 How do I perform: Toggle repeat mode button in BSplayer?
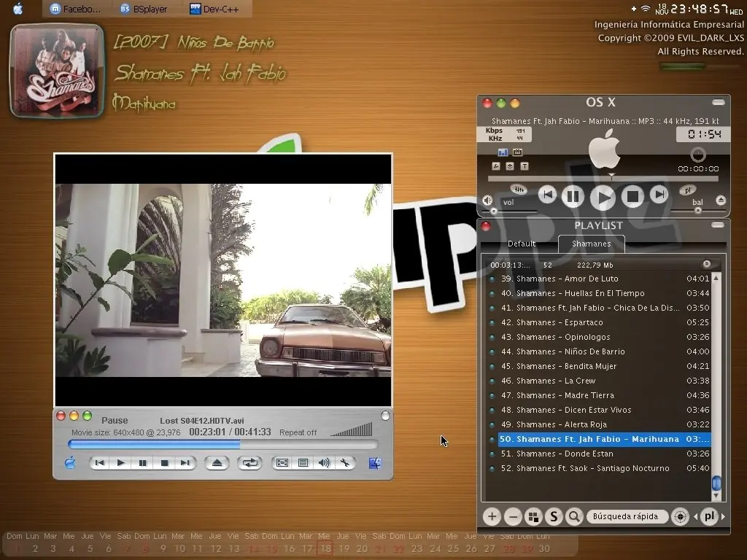249,463
